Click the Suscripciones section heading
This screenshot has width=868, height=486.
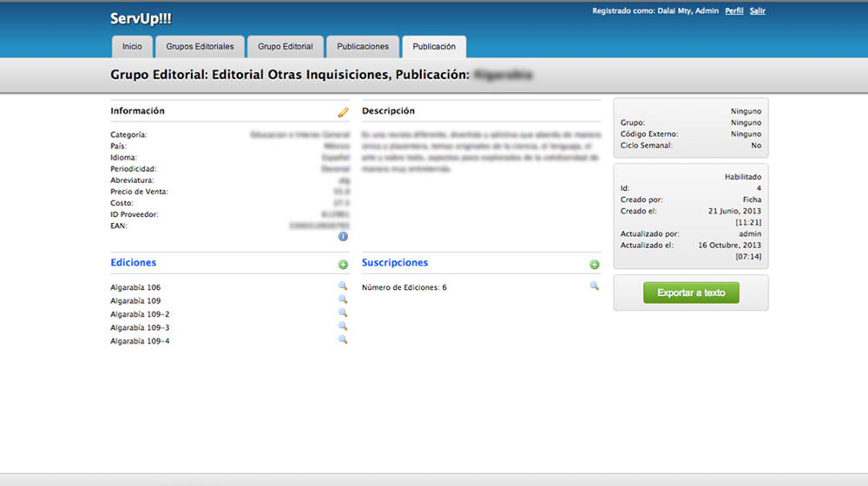tap(395, 262)
